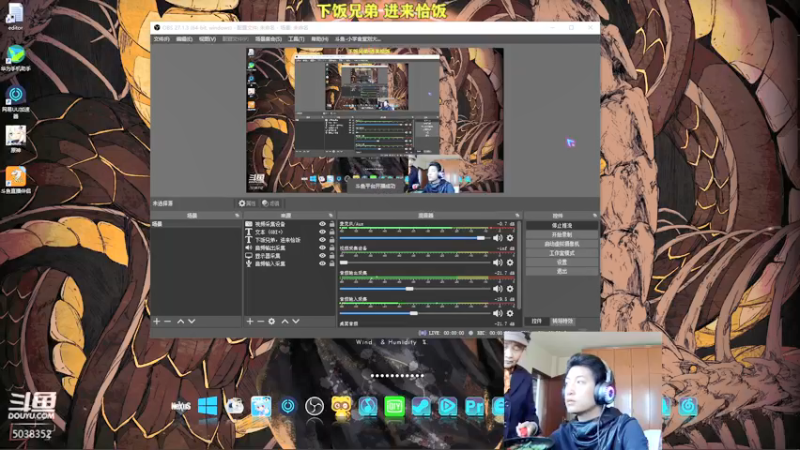Pop out the 混音器 dock panel
Viewport: 800px width, 450px height.
[517, 216]
